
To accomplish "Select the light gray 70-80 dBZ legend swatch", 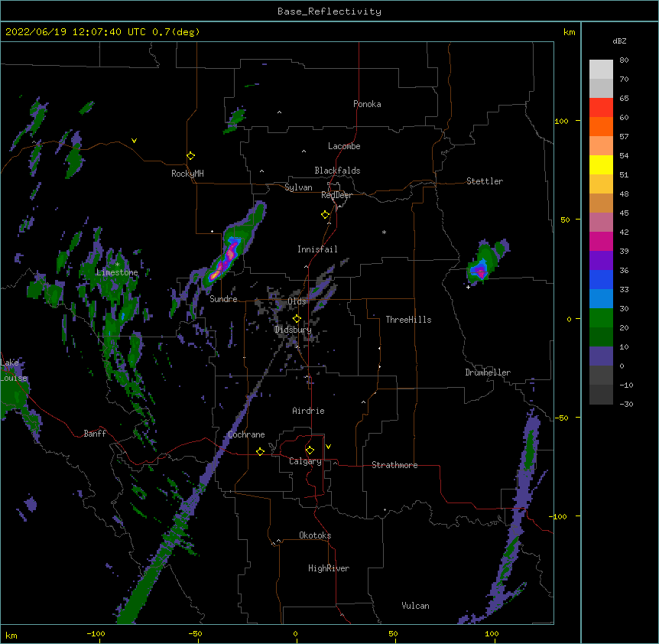I will point(601,69).
